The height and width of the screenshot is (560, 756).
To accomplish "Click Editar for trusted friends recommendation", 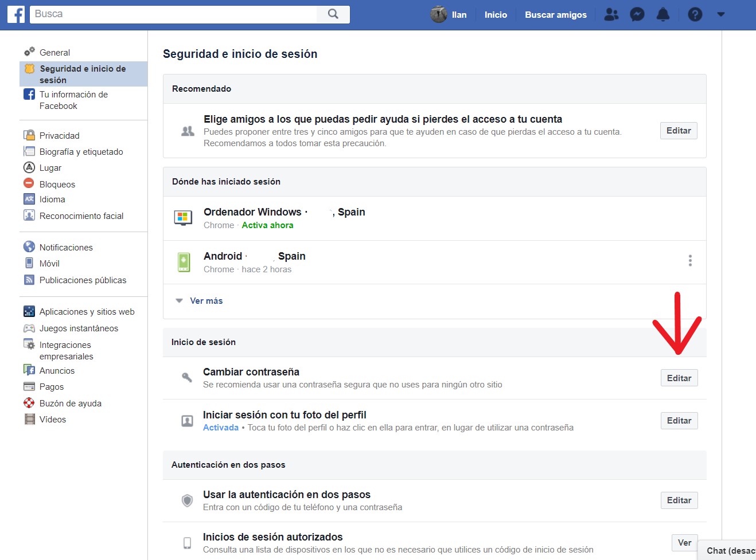I will [678, 131].
